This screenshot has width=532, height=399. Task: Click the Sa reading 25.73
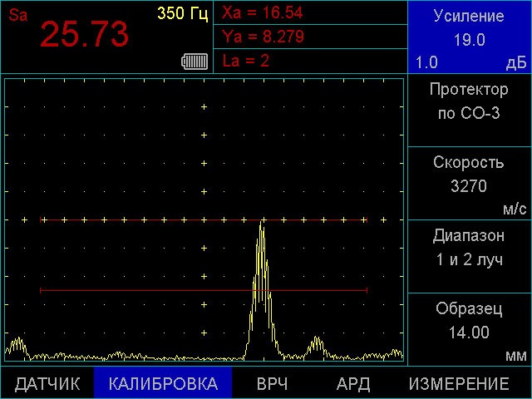(85, 35)
